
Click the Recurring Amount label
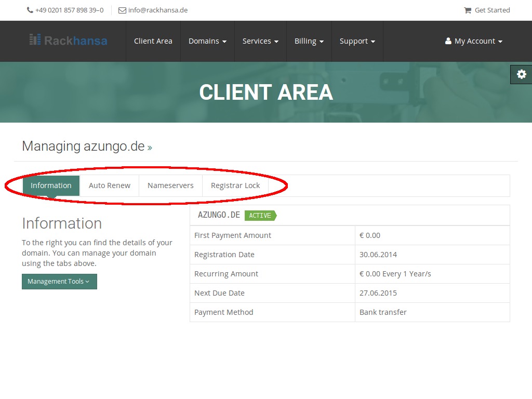pos(227,274)
